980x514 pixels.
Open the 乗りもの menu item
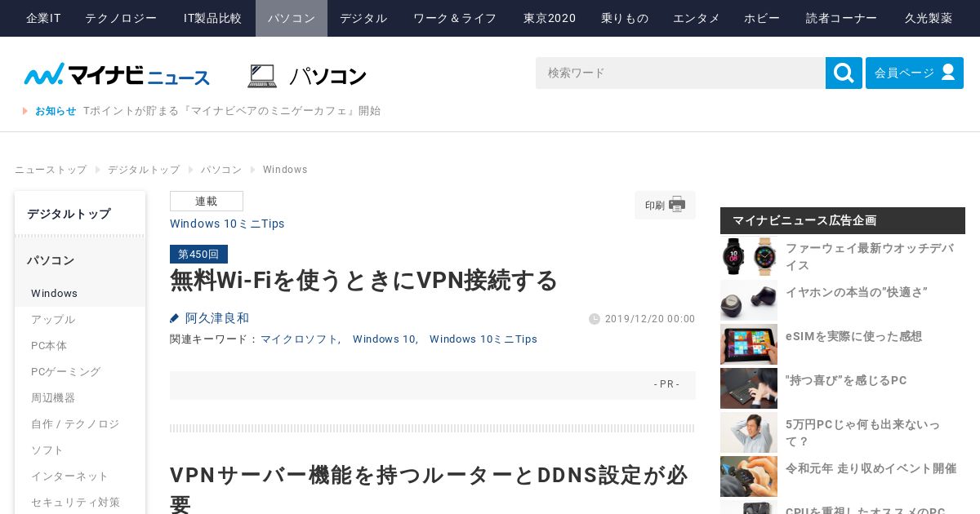point(625,18)
